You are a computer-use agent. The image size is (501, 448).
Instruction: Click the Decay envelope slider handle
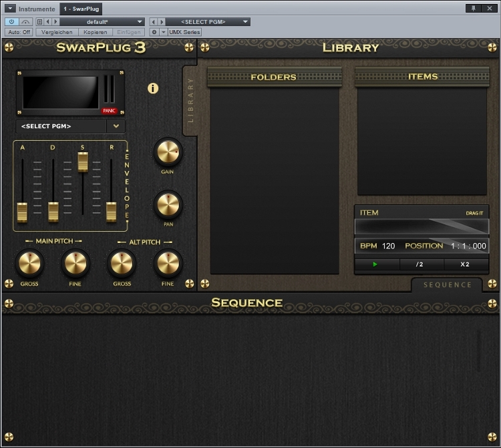[53, 212]
